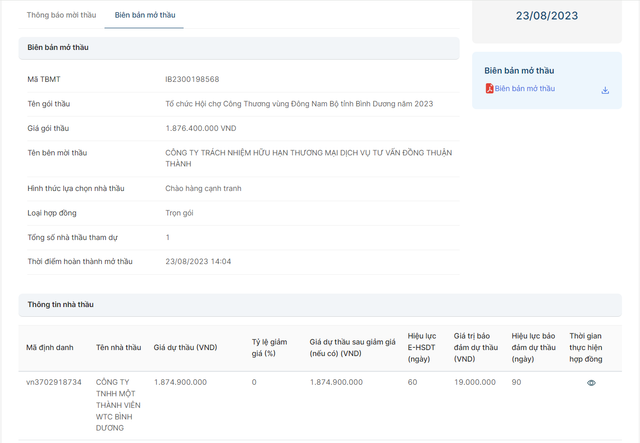Click the Tỷ lệ giảm giá column header
The image size is (640, 443).
click(x=270, y=347)
